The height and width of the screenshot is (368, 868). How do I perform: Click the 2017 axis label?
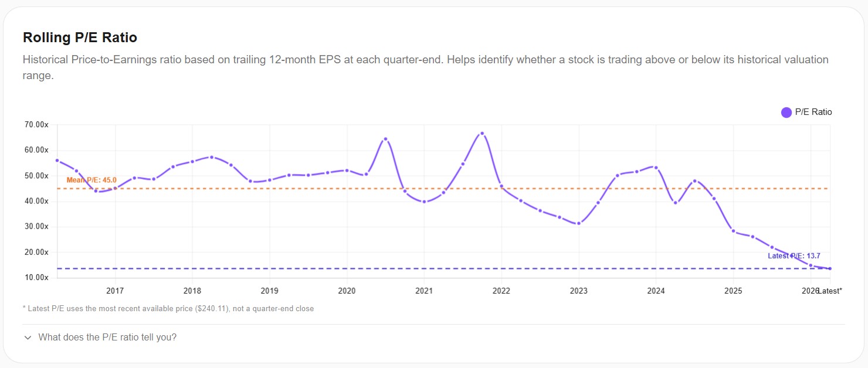click(x=115, y=291)
